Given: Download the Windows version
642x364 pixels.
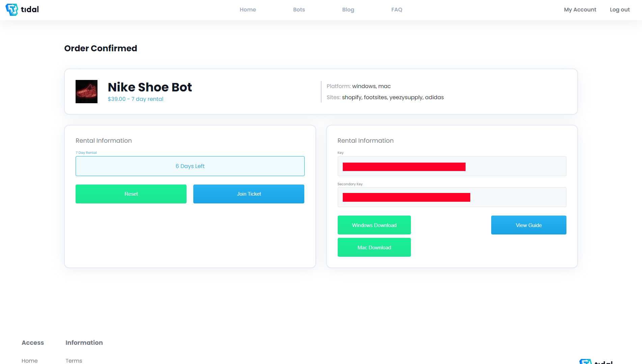Looking at the screenshot, I should 374,225.
